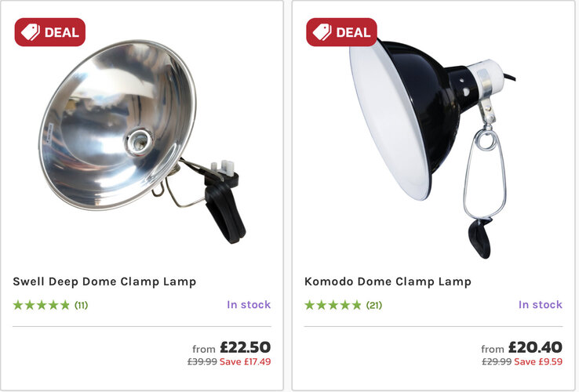The width and height of the screenshot is (579, 392).
Task: Click the Komodo lamp star rating
Action: pos(333,305)
